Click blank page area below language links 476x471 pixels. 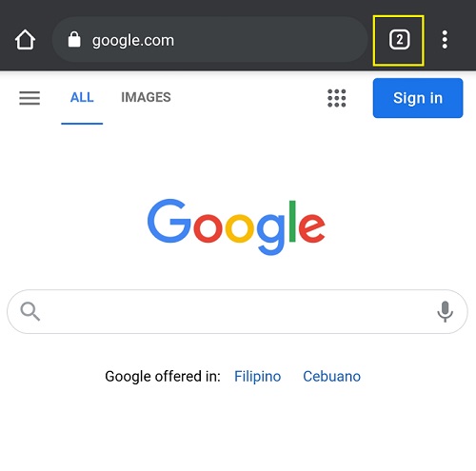coord(238,431)
